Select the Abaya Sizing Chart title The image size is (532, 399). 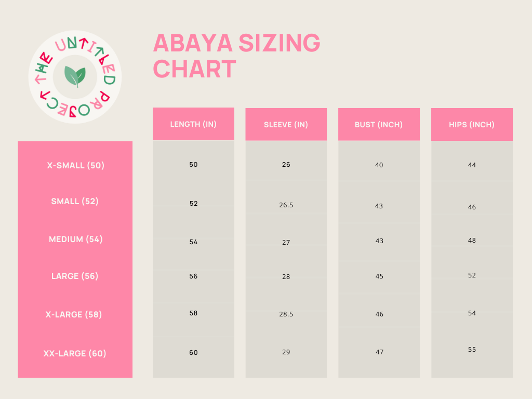236,56
